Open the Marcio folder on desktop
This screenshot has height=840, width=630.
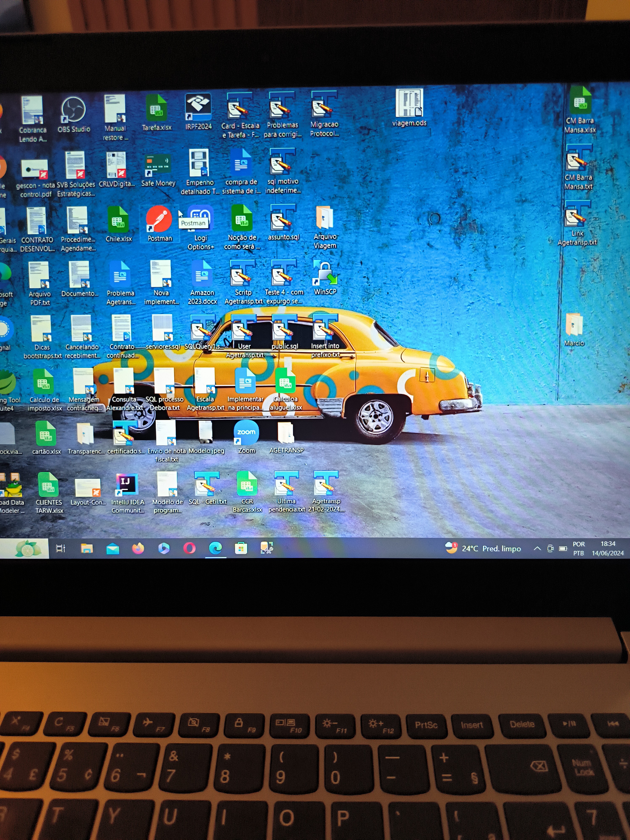(574, 325)
